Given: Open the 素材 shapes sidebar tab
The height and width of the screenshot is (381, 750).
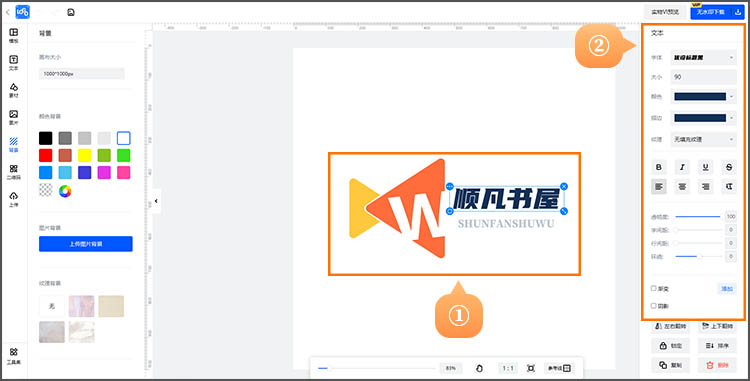Looking at the screenshot, I should coord(13,90).
